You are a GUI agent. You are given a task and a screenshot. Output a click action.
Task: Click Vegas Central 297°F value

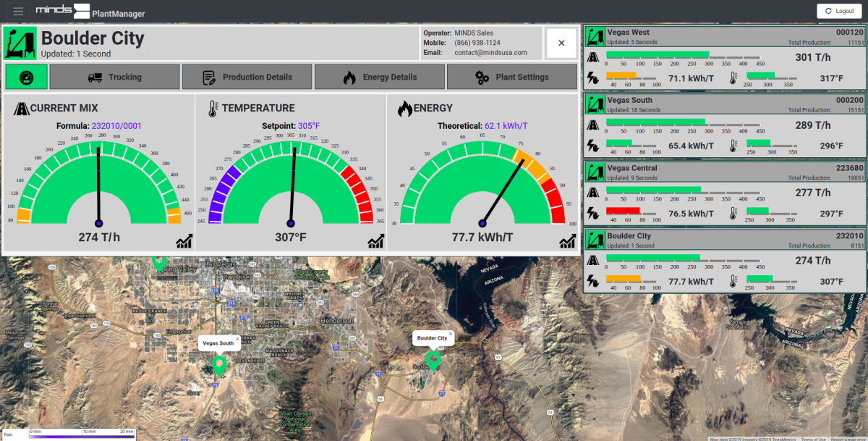pos(830,214)
